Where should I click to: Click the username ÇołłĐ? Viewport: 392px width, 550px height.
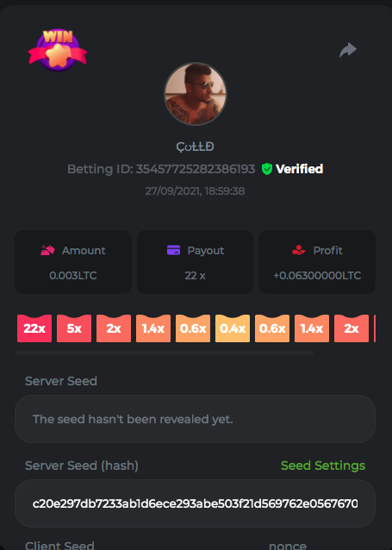tap(195, 147)
